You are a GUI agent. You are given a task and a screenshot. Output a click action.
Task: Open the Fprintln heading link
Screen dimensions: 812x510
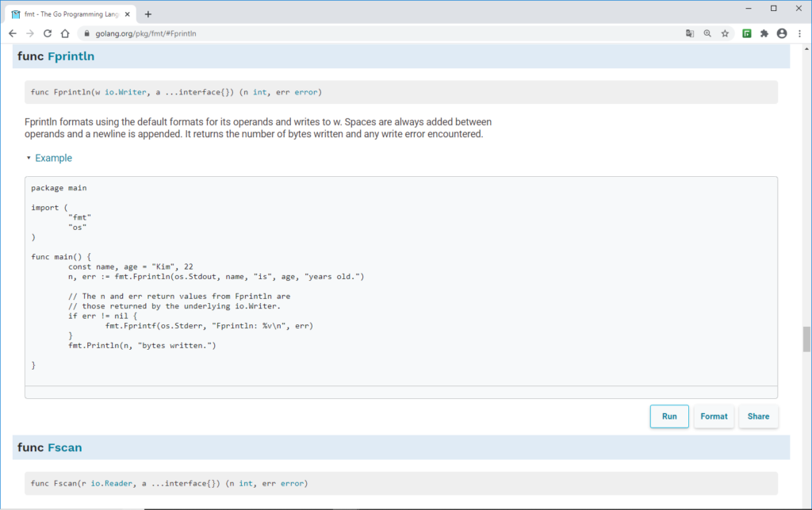click(x=71, y=56)
